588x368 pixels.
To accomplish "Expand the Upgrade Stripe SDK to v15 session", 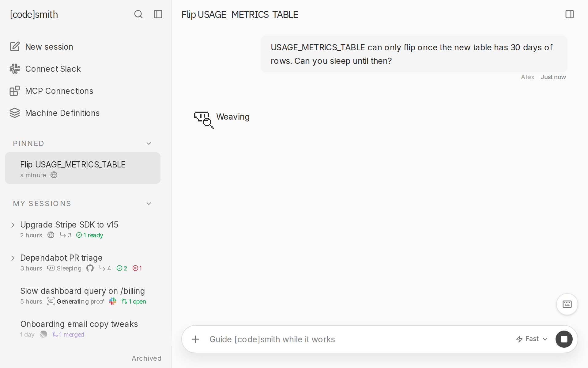I will (x=13, y=225).
